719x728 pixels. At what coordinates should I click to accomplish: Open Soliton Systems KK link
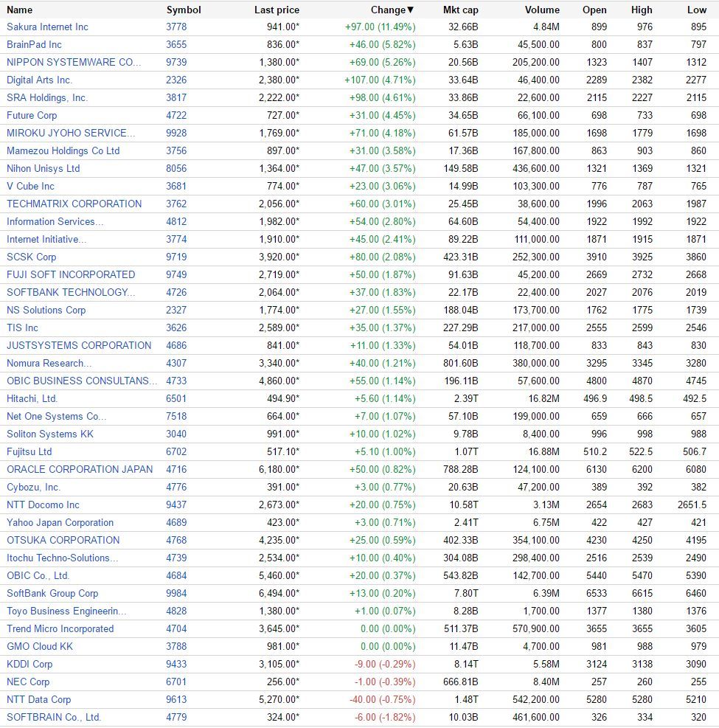49,434
